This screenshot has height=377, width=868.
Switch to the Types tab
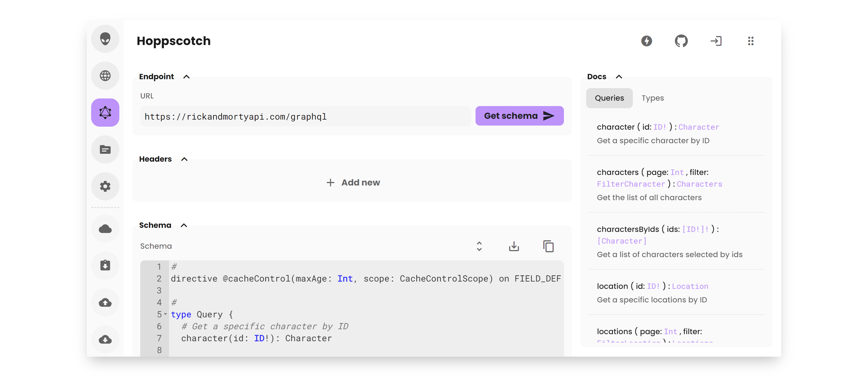pos(652,98)
